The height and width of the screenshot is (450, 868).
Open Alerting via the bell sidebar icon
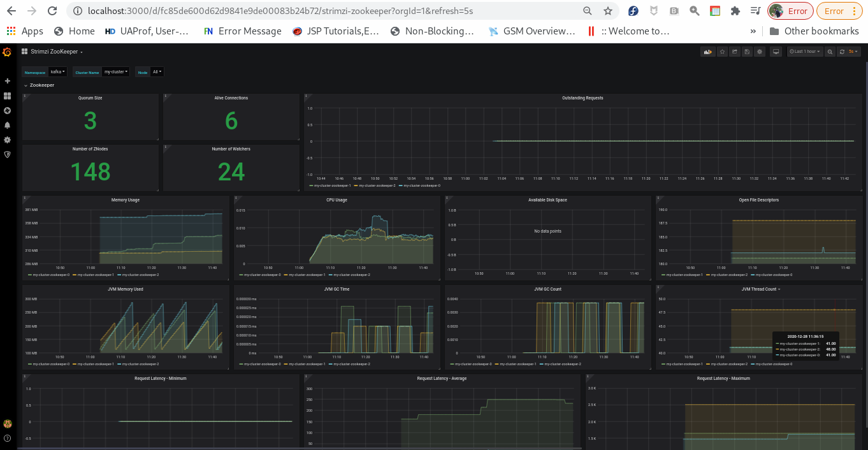(x=7, y=125)
